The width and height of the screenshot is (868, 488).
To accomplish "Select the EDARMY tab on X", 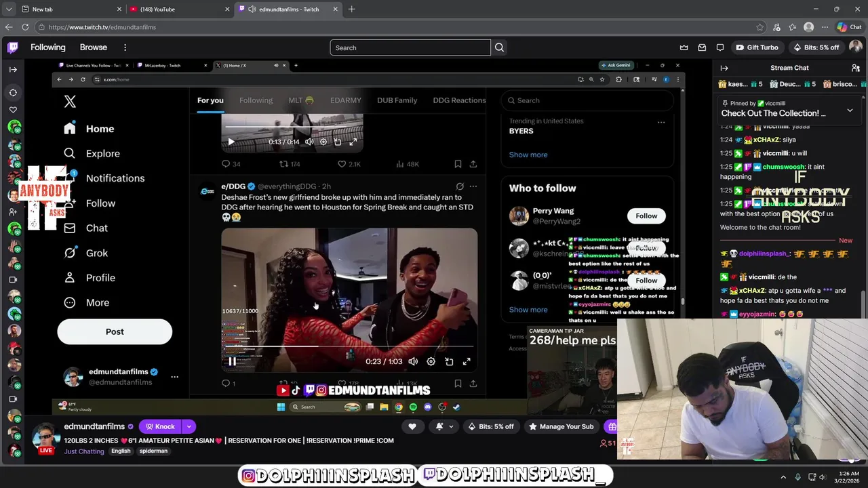I will pyautogui.click(x=346, y=100).
